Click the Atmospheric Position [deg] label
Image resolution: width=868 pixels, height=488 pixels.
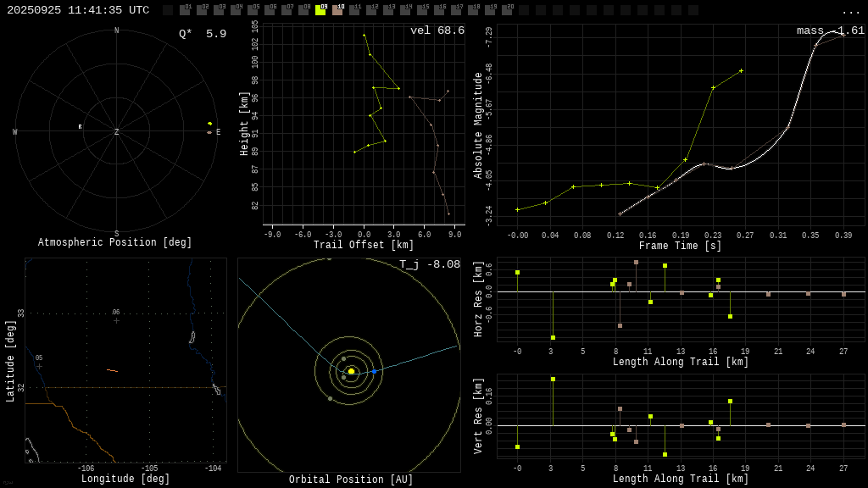(x=114, y=242)
